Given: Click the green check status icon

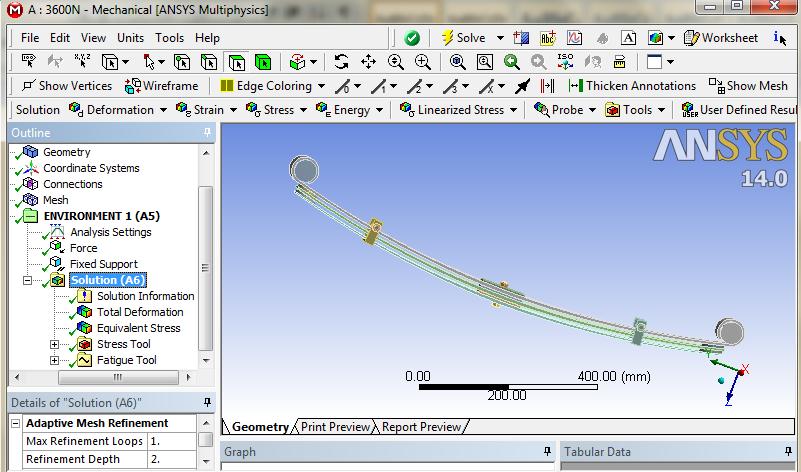Looking at the screenshot, I should [x=412, y=38].
